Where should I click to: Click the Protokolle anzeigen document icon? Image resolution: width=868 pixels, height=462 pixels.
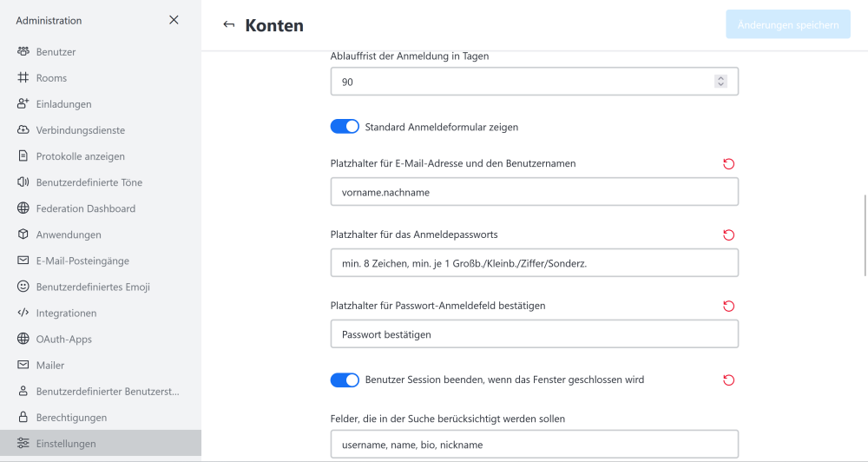tap(23, 155)
